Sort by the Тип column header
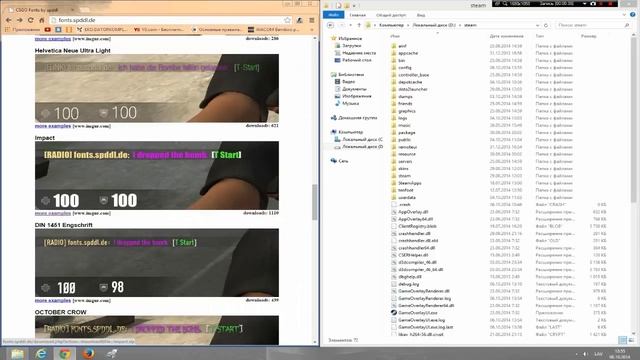Image resolution: width=640 pixels, height=360 pixels. 540,36
